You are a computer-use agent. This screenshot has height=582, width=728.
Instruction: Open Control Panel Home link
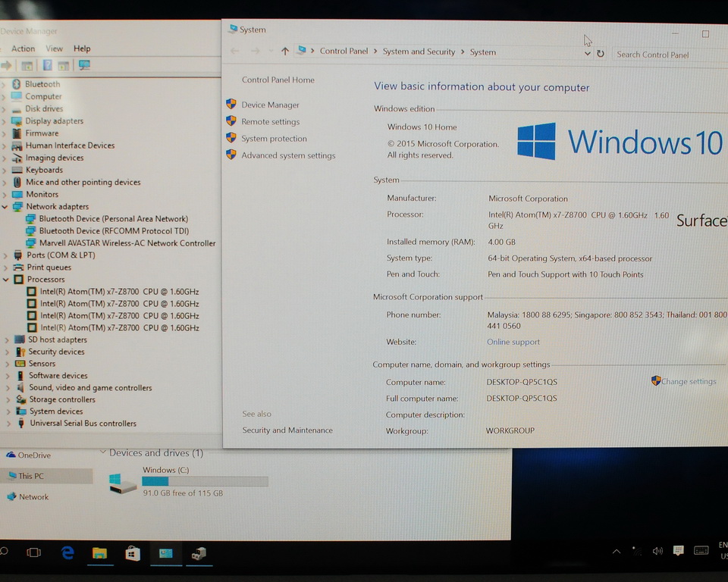point(278,80)
